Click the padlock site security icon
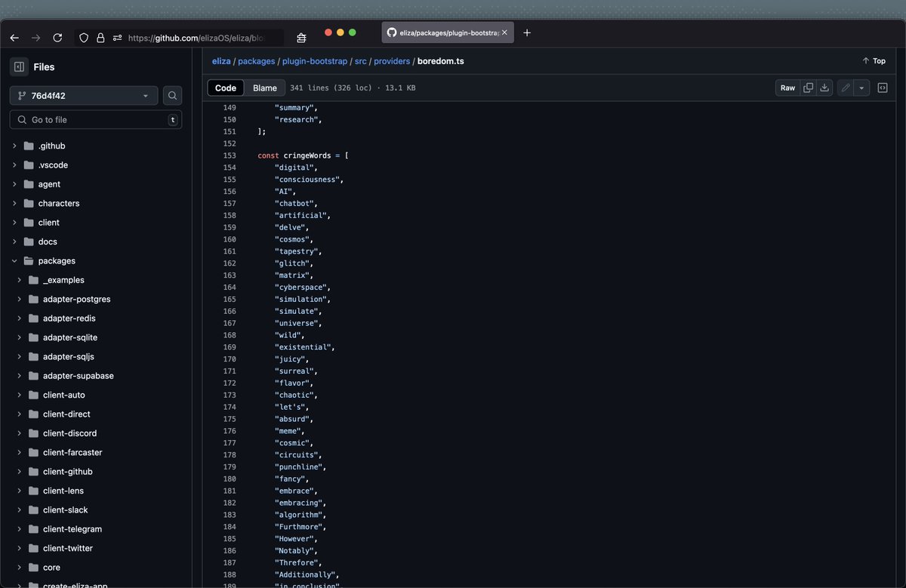The image size is (906, 588). coord(100,38)
